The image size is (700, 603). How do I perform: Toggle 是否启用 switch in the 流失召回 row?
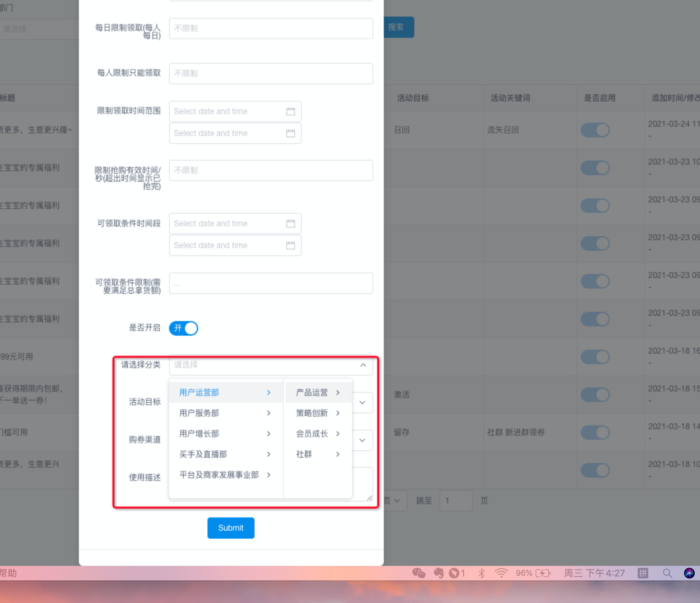pos(595,130)
